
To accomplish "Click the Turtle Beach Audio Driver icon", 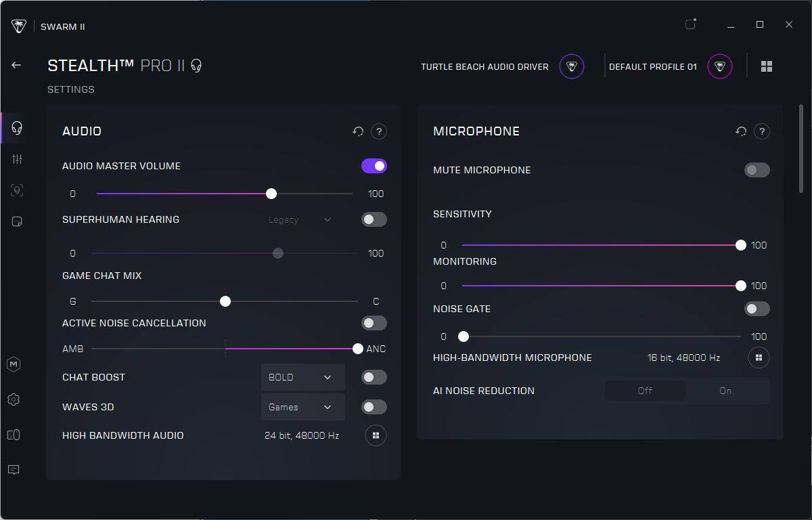I will click(x=572, y=66).
